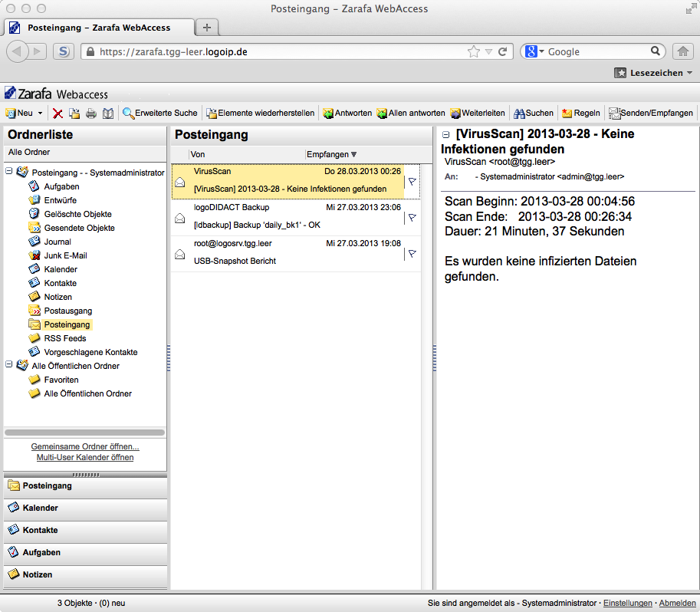Open the Postausgang folder
This screenshot has height=612, width=700.
[68, 311]
